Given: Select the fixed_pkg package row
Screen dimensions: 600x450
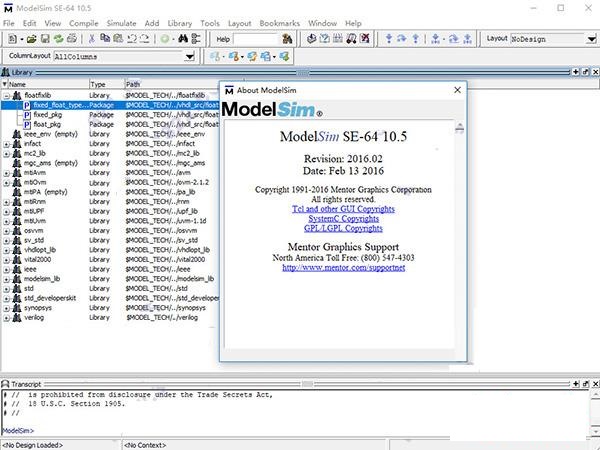Looking at the screenshot, I should tap(110, 115).
